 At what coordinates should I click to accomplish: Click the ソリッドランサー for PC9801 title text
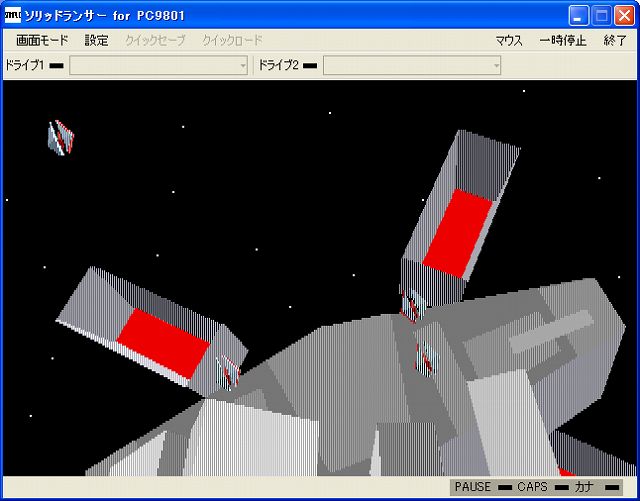pyautogui.click(x=104, y=16)
